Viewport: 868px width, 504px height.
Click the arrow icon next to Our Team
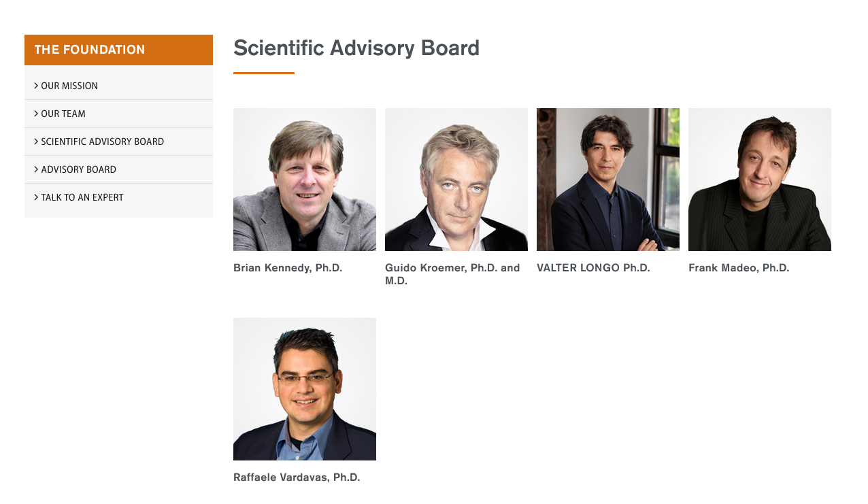[x=36, y=114]
